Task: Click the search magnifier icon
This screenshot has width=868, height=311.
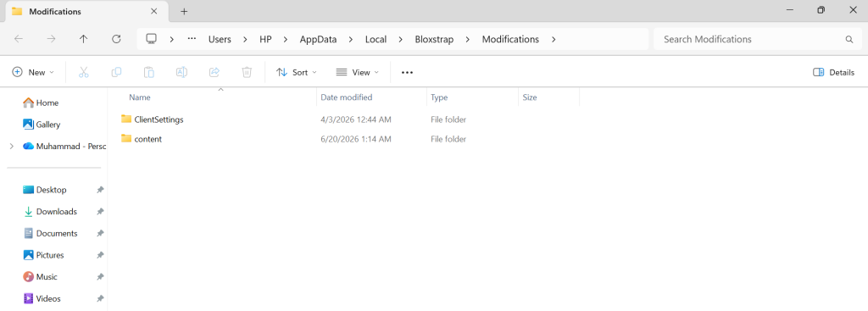Action: 849,39
